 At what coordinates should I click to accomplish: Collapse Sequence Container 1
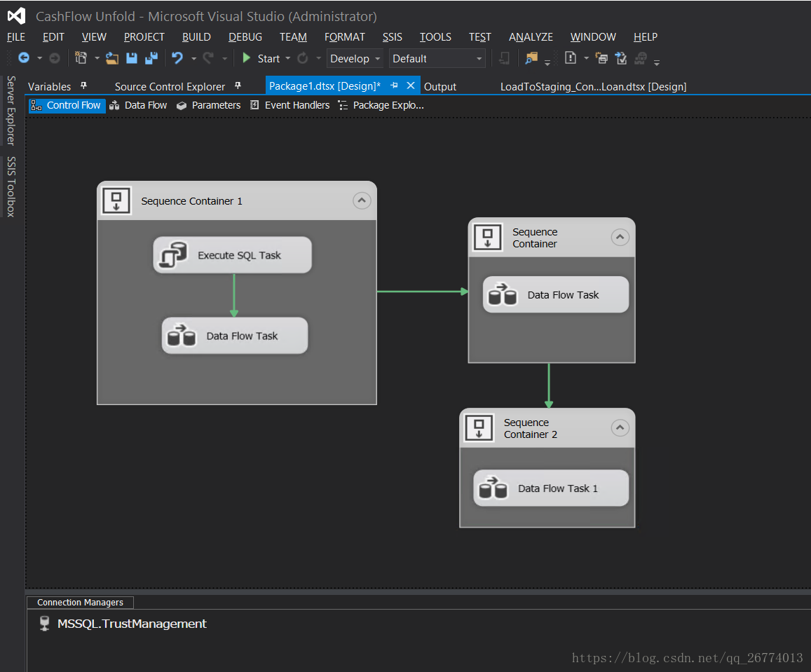362,200
